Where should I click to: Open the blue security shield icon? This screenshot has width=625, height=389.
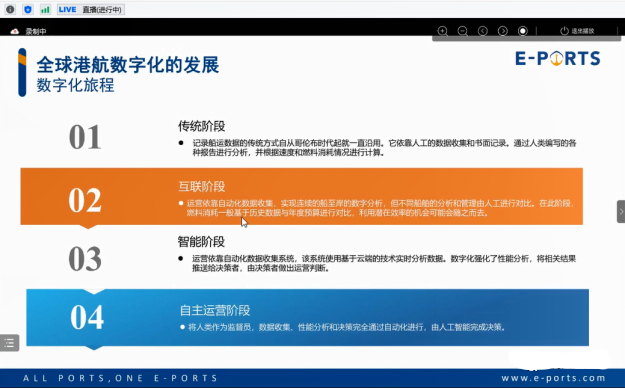pos(28,9)
